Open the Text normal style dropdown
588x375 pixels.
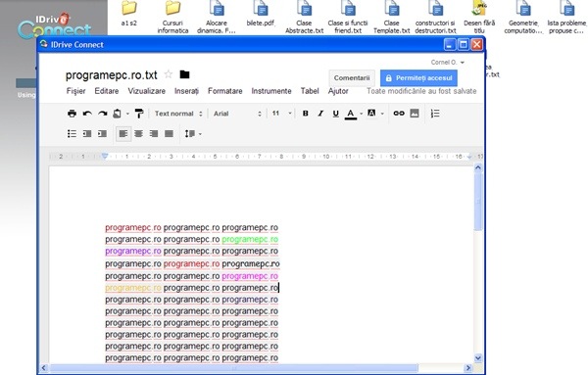pyautogui.click(x=178, y=114)
